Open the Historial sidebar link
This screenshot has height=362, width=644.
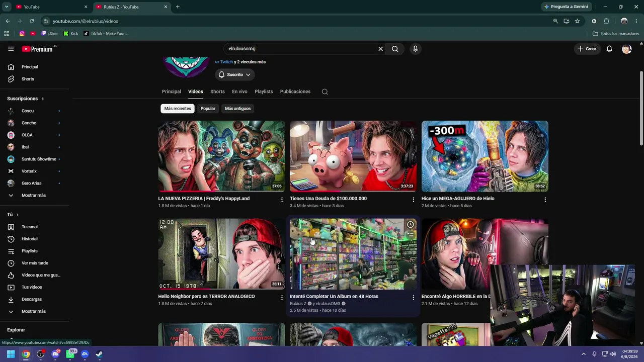point(29,239)
